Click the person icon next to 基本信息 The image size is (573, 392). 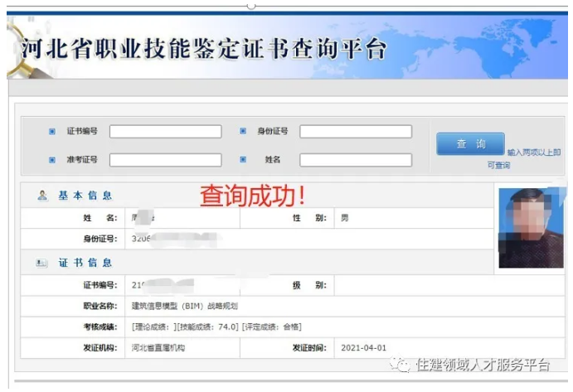42,196
